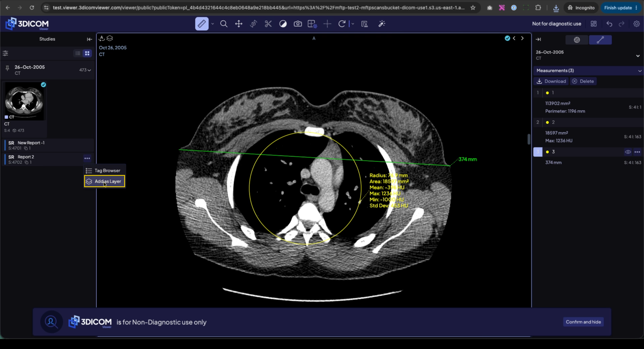Select the ruler measurement tool
This screenshot has height=349, width=644.
pos(202,24)
